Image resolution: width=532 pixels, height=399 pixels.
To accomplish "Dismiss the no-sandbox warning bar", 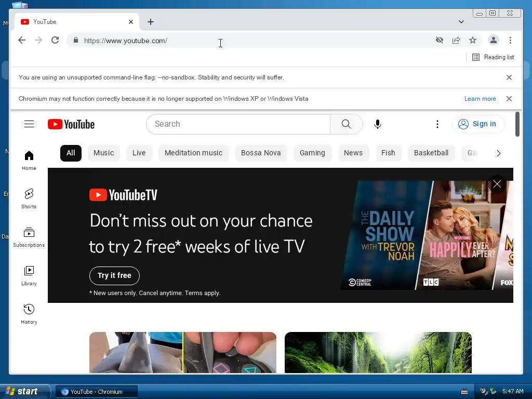I will tap(509, 77).
